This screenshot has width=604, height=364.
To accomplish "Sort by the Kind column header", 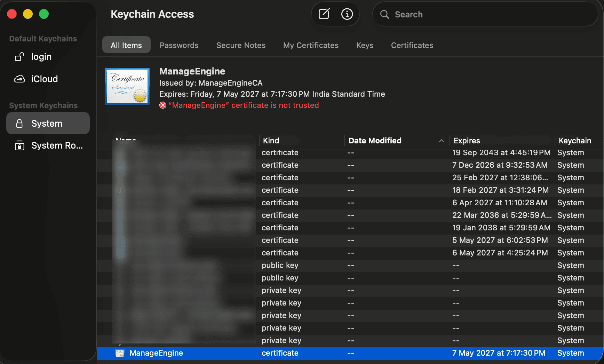I will tap(302, 141).
